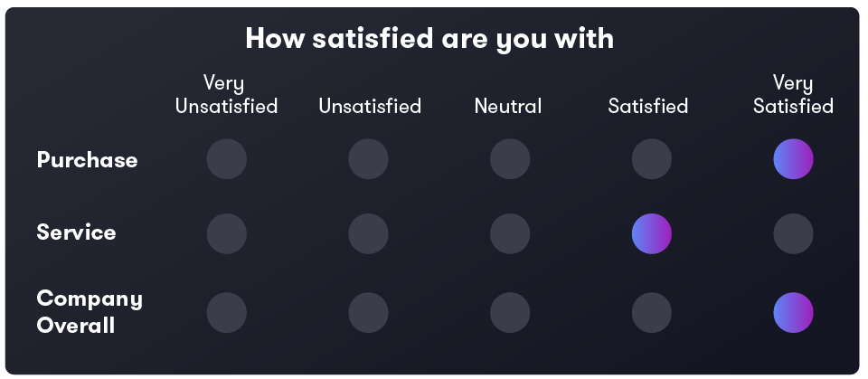The width and height of the screenshot is (868, 379).
Task: Select Satisfied for Company Overall
Action: (x=652, y=312)
